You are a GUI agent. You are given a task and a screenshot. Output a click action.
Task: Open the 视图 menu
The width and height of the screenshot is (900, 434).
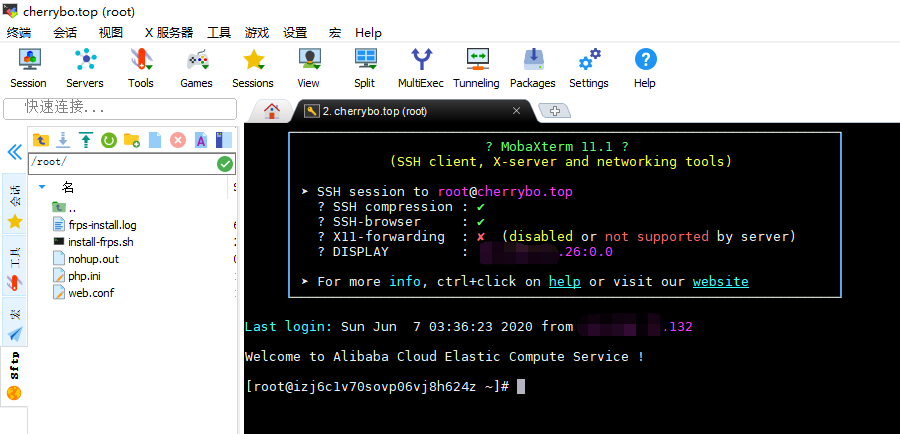[x=111, y=33]
